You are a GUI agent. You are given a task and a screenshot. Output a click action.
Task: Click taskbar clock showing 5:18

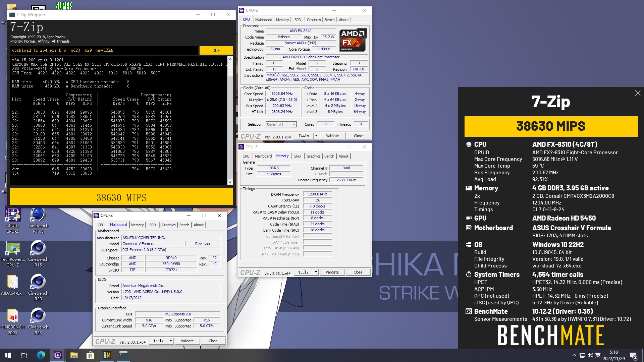[613, 355]
